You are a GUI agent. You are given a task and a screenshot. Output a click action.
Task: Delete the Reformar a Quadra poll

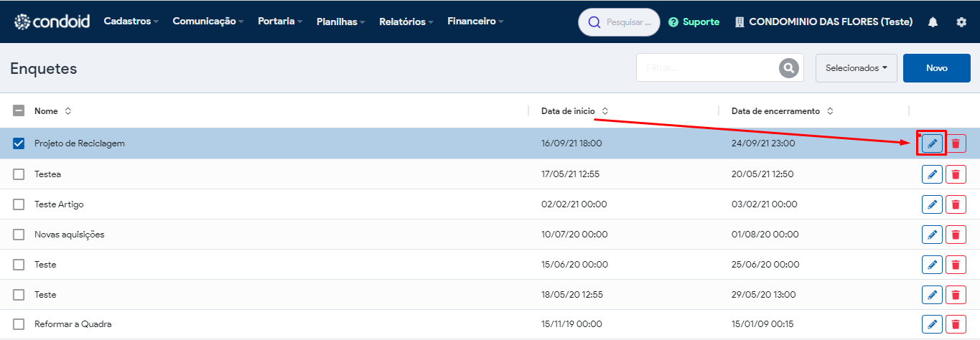[x=956, y=324]
